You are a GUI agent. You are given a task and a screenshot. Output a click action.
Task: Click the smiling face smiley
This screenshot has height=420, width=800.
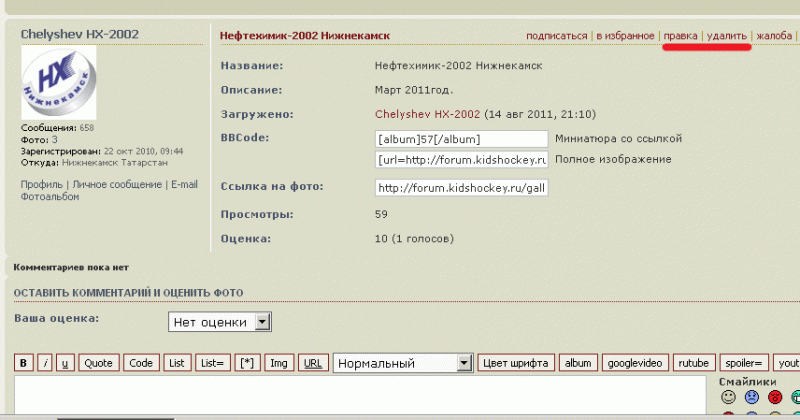[729, 397]
